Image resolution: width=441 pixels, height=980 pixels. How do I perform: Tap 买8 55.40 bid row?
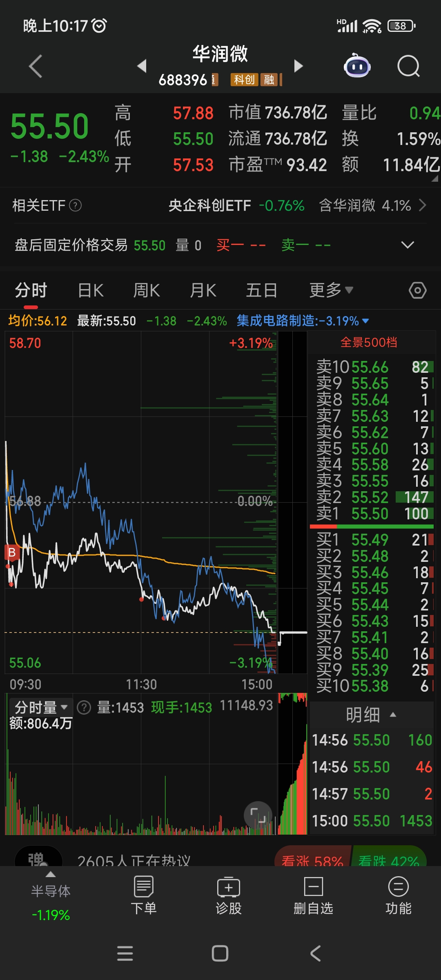(x=372, y=654)
